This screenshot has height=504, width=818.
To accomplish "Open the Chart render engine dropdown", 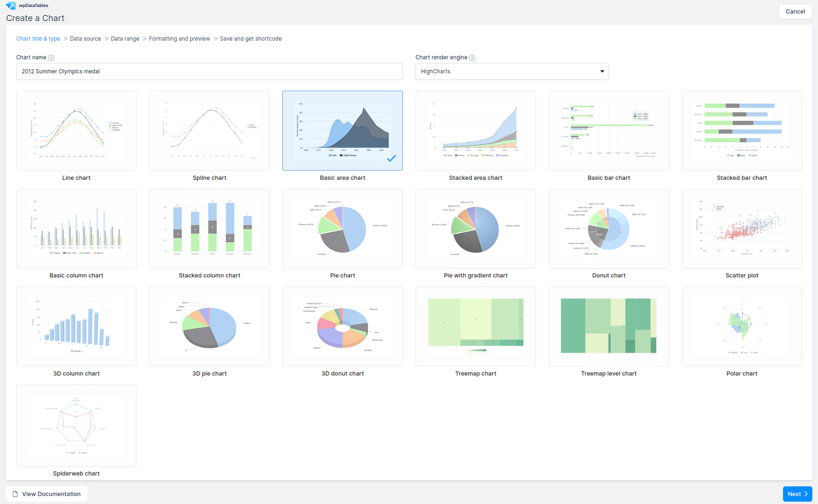I will click(x=602, y=71).
